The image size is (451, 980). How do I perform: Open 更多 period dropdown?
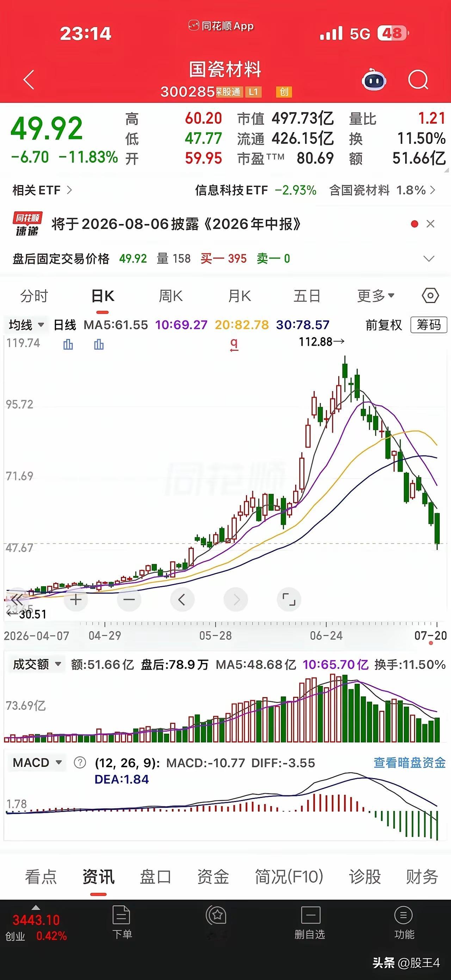click(376, 296)
